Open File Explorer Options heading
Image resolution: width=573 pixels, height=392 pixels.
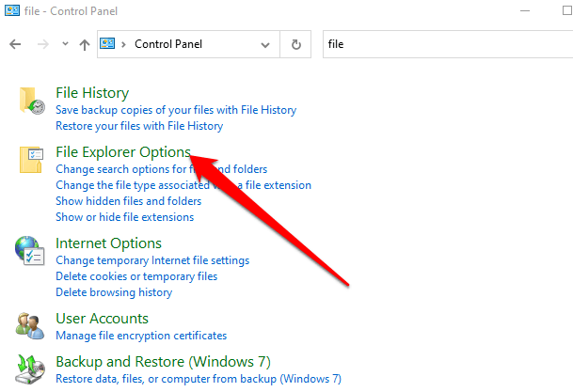click(x=123, y=152)
